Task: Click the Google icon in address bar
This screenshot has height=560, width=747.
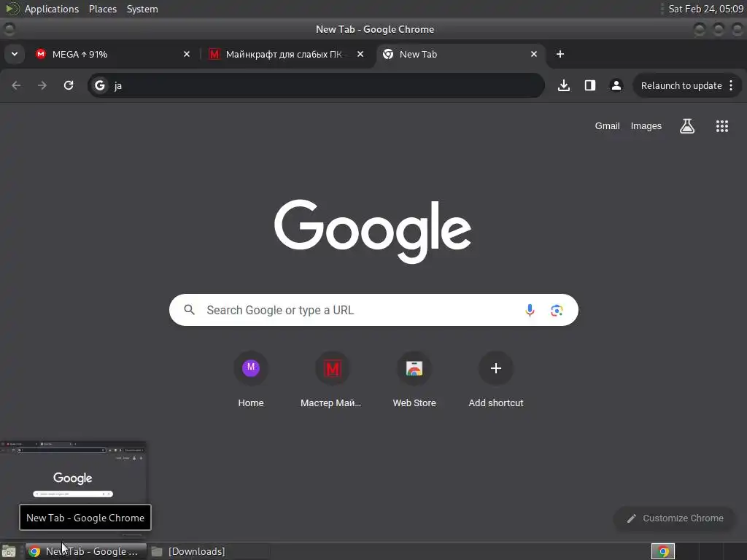Action: 99,86
